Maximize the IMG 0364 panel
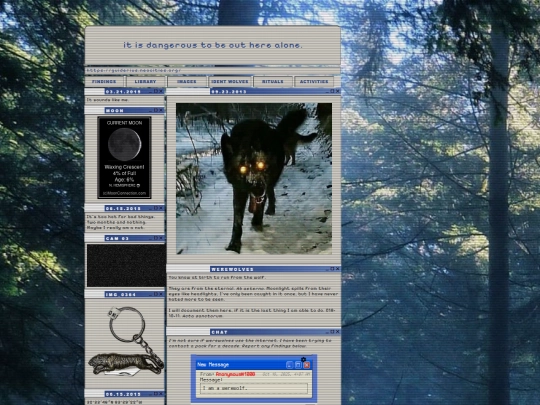This screenshot has width=540, height=405. click(156, 294)
